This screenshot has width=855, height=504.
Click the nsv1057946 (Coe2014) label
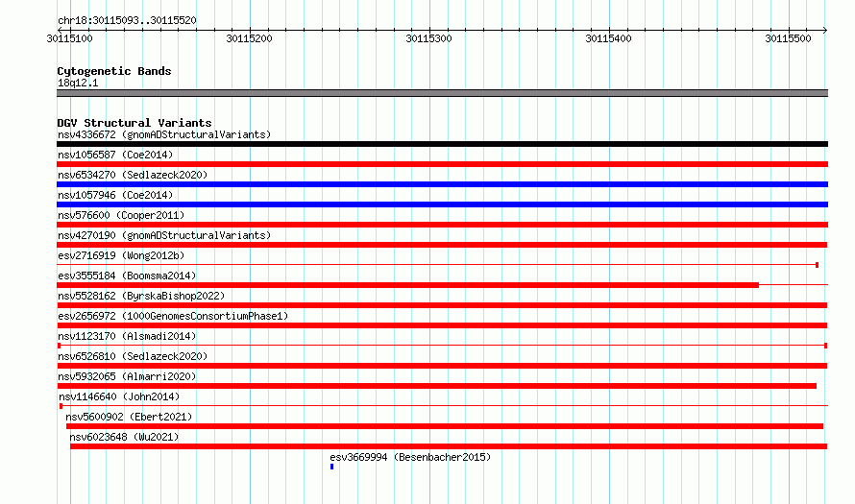(x=115, y=195)
